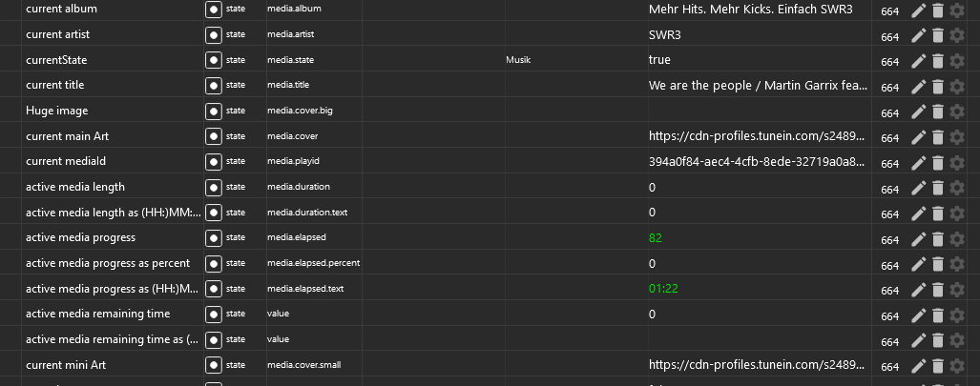Click state type icon of current title

coord(214,85)
